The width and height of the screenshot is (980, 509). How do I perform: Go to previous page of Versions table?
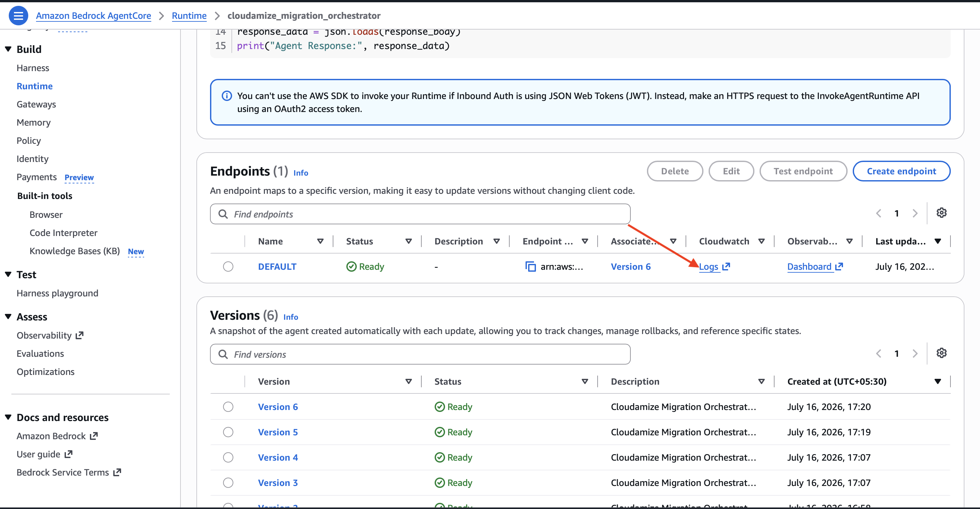[878, 354]
